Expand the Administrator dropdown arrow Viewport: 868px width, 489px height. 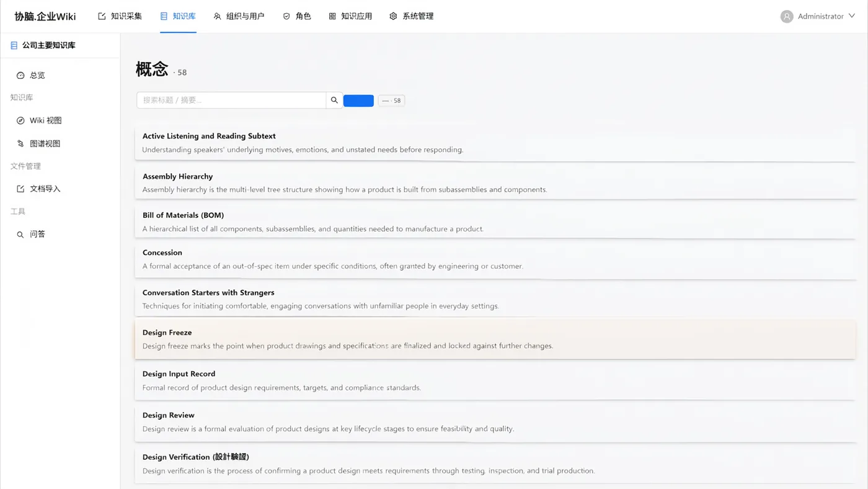click(852, 16)
